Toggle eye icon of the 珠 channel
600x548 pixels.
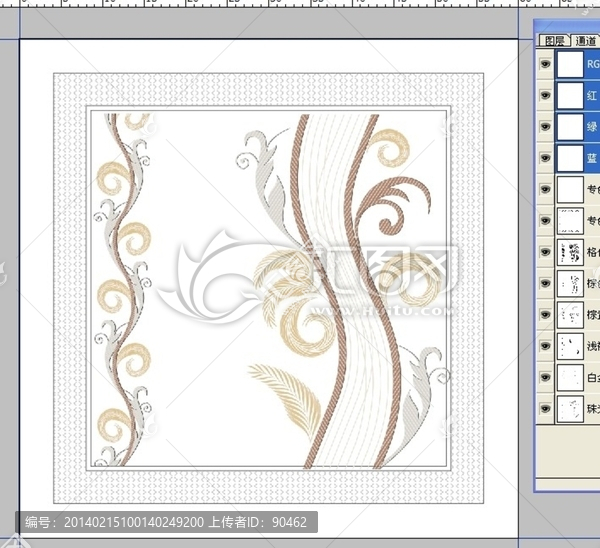(x=545, y=409)
